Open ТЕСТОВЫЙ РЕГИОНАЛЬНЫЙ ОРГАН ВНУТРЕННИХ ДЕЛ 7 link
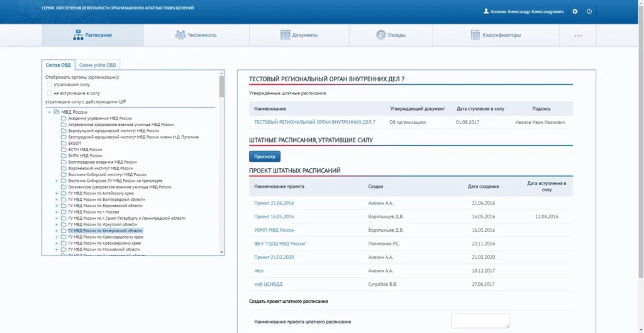 coord(314,122)
